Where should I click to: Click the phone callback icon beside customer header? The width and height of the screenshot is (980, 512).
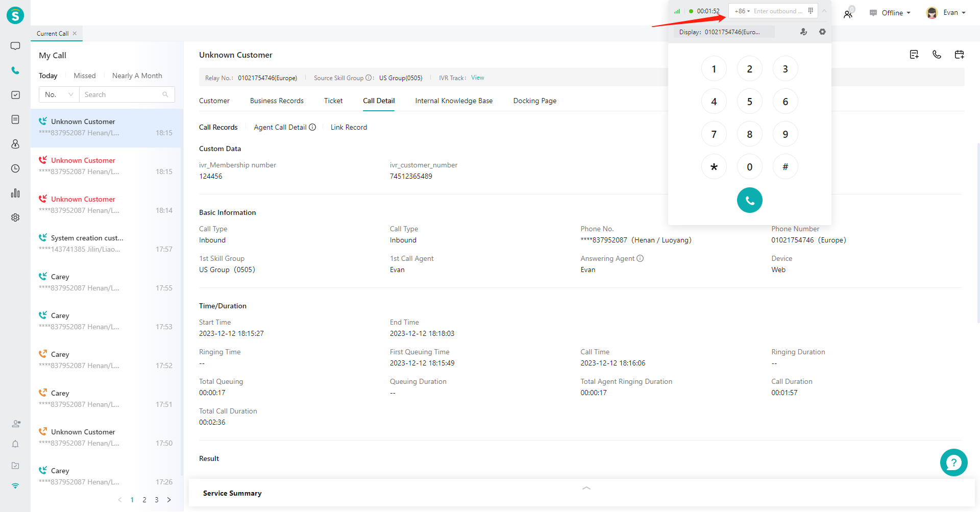(x=937, y=55)
